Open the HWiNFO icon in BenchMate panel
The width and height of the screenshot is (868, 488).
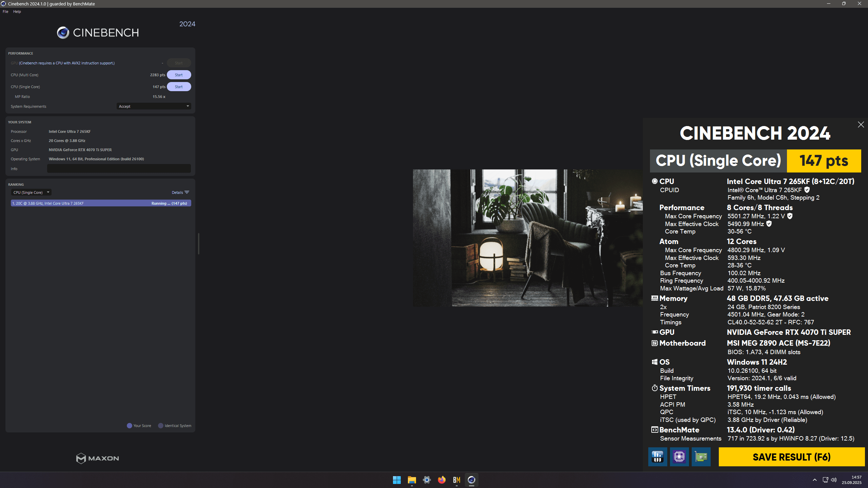tap(657, 457)
